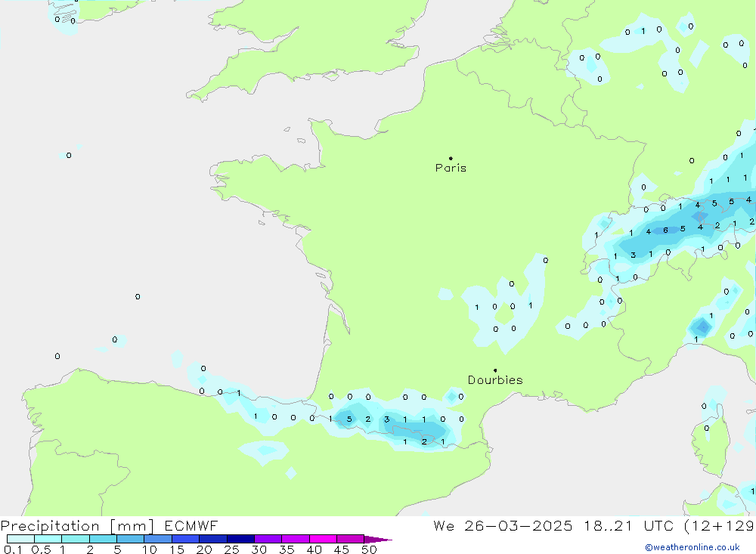The image size is (756, 554).
Task: Pick the 25–30 mm navy legend swatch
Action: [x=240, y=539]
